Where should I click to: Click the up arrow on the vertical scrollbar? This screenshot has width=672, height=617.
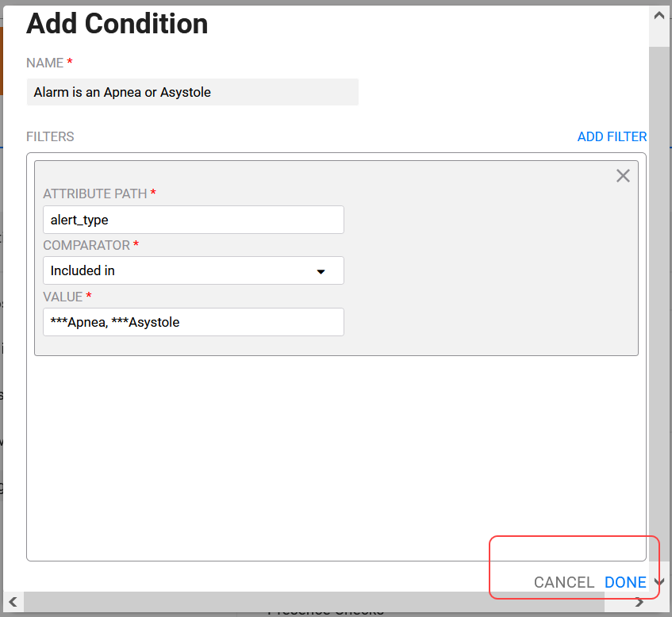tap(658, 14)
